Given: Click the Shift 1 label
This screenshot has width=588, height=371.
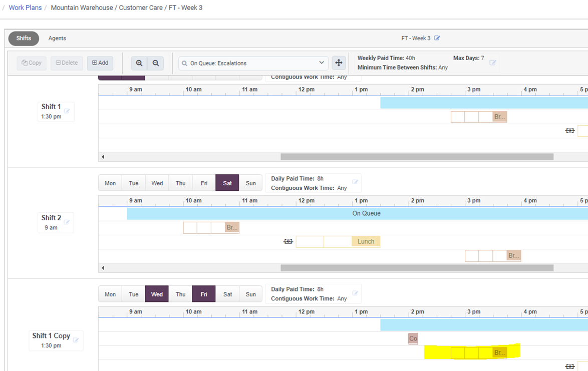Looking at the screenshot, I should 51,107.
